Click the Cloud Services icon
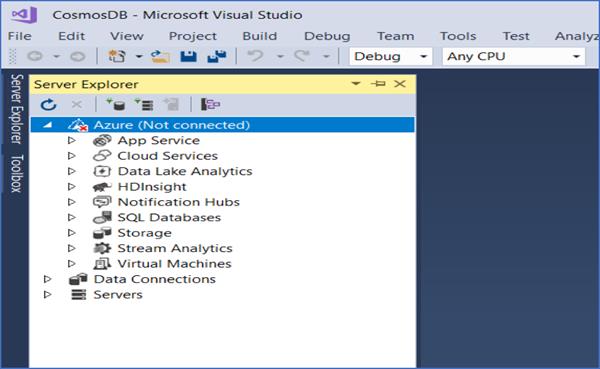 102,156
